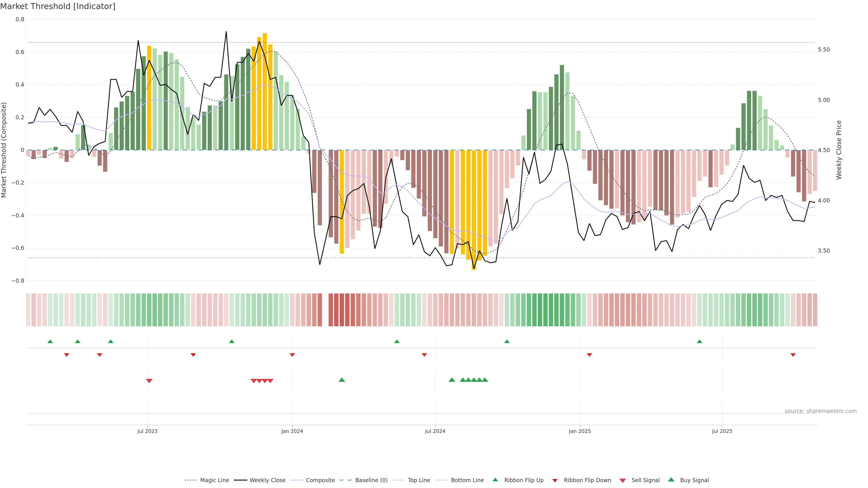Click the Market Threshold [Indicator] chart title
Viewport: 868px width, 488px height.
tap(58, 6)
